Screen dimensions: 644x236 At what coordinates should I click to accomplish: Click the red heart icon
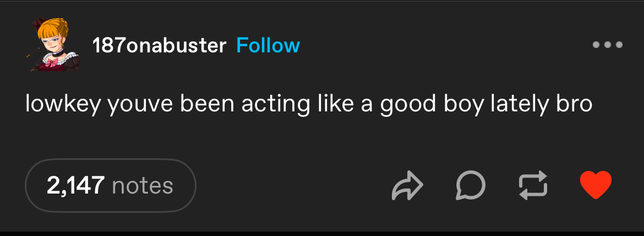point(596,185)
